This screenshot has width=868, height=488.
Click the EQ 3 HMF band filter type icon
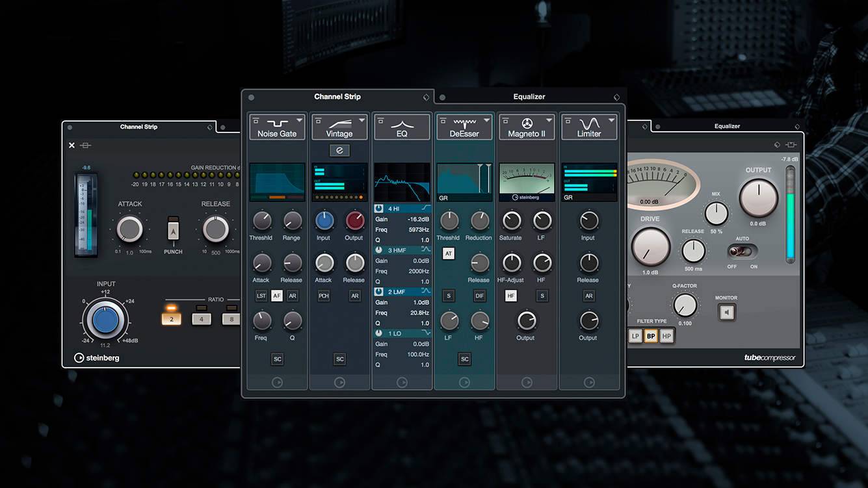tap(426, 250)
